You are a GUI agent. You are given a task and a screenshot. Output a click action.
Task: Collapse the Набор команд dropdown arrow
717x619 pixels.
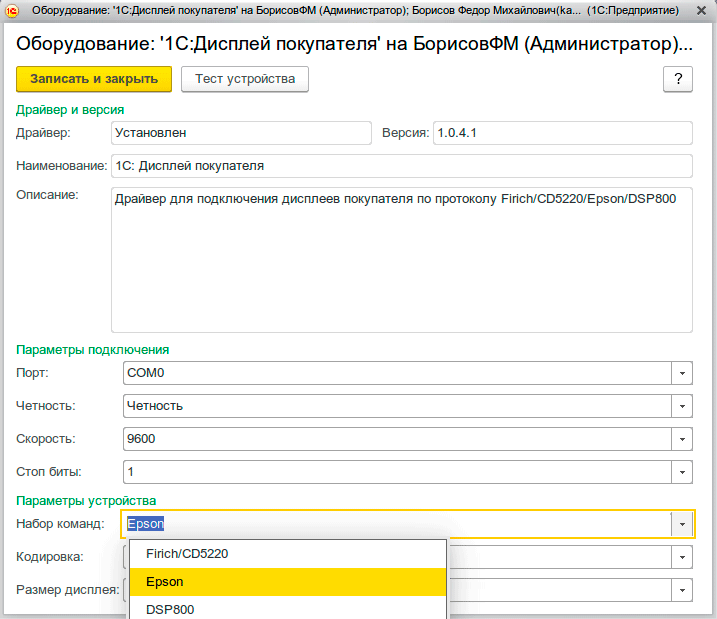(682, 524)
